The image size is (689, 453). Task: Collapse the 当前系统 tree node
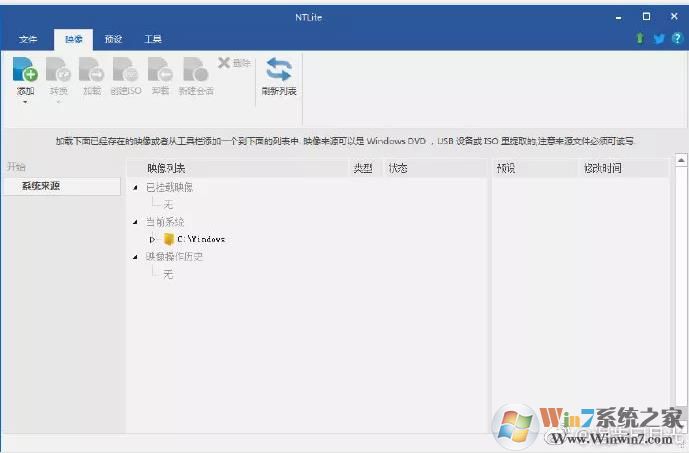tap(135, 222)
